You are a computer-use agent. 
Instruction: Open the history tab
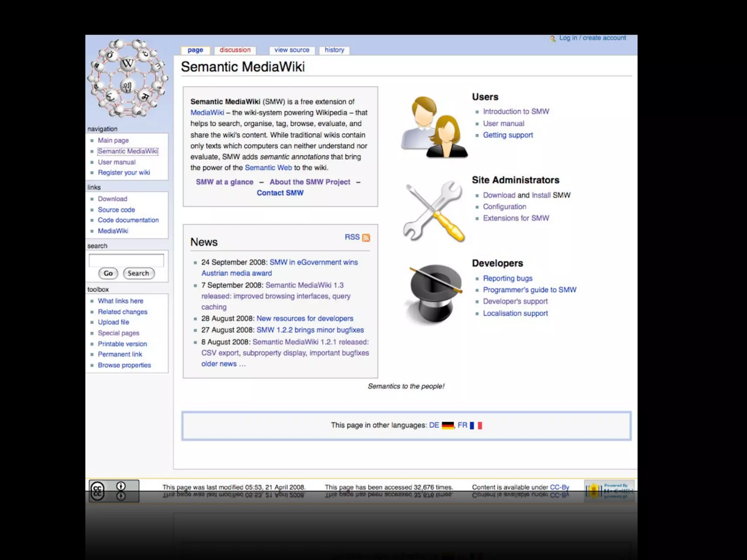click(334, 50)
